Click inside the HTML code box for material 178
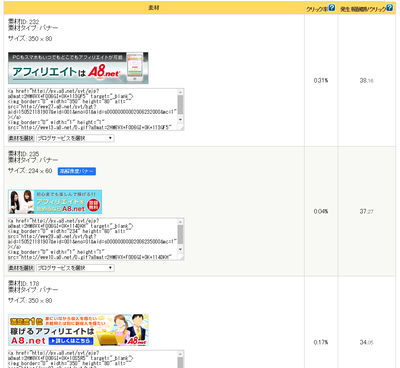The width and height of the screenshot is (400, 368). pyautogui.click(x=93, y=359)
